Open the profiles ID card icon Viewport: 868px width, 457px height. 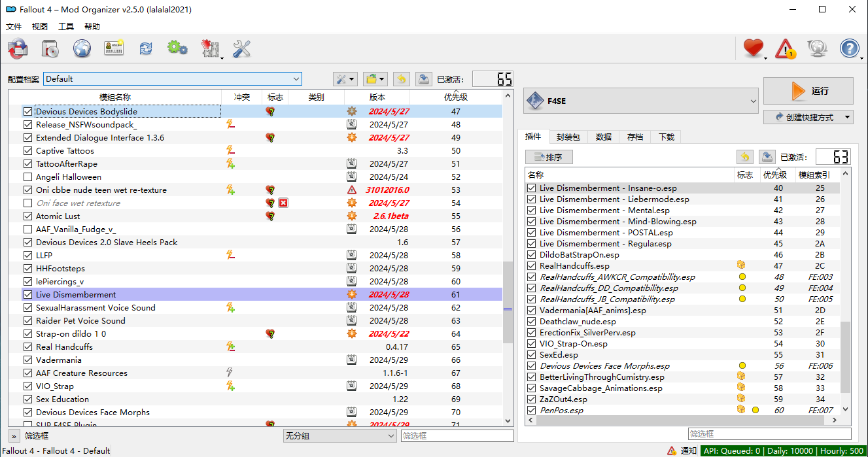click(x=114, y=48)
